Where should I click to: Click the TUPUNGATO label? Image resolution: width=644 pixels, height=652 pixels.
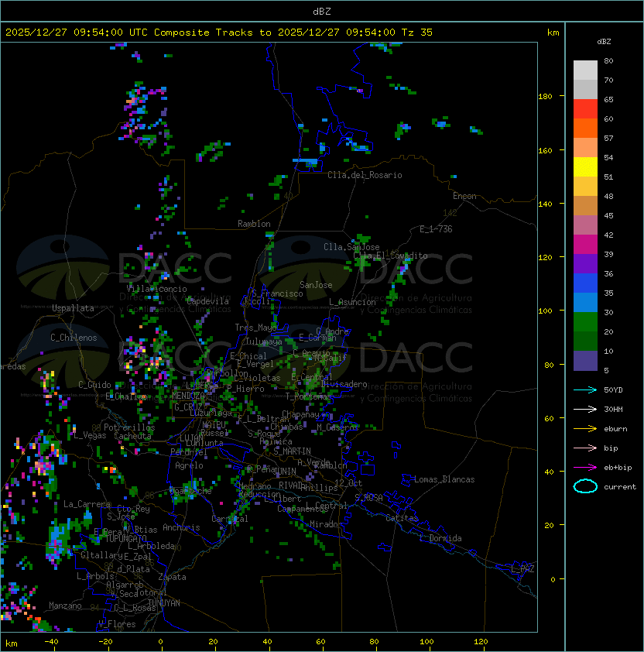[126, 538]
